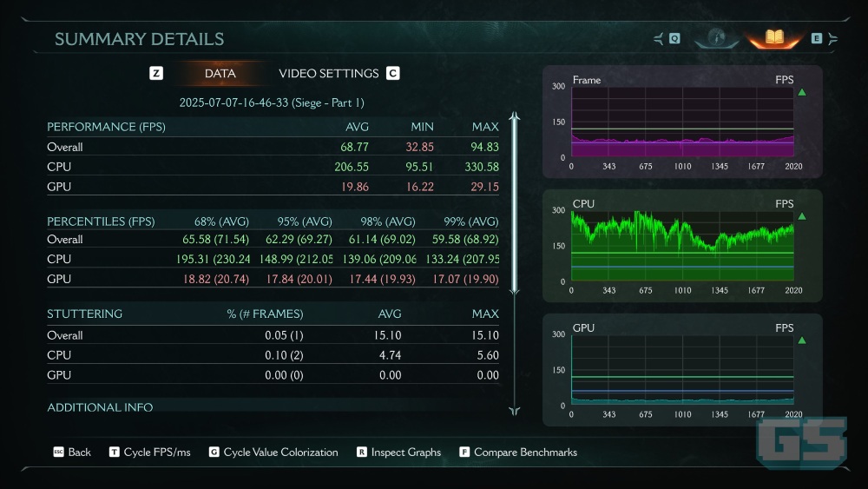This screenshot has width=868, height=489.
Task: Click the G key icon for colorization
Action: coord(214,452)
